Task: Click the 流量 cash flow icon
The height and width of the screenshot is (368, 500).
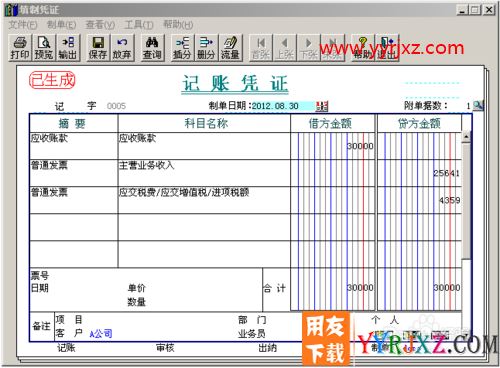Action: [x=230, y=48]
